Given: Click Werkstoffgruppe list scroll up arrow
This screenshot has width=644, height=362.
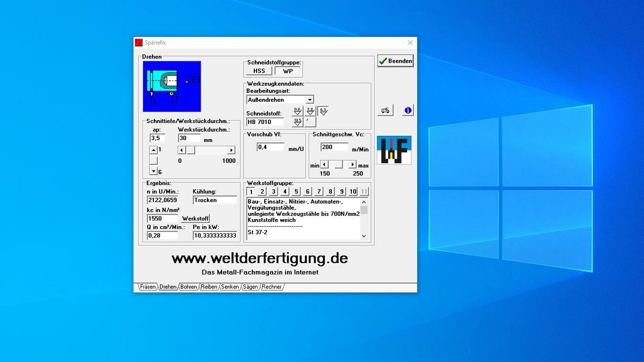Looking at the screenshot, I should click(364, 202).
